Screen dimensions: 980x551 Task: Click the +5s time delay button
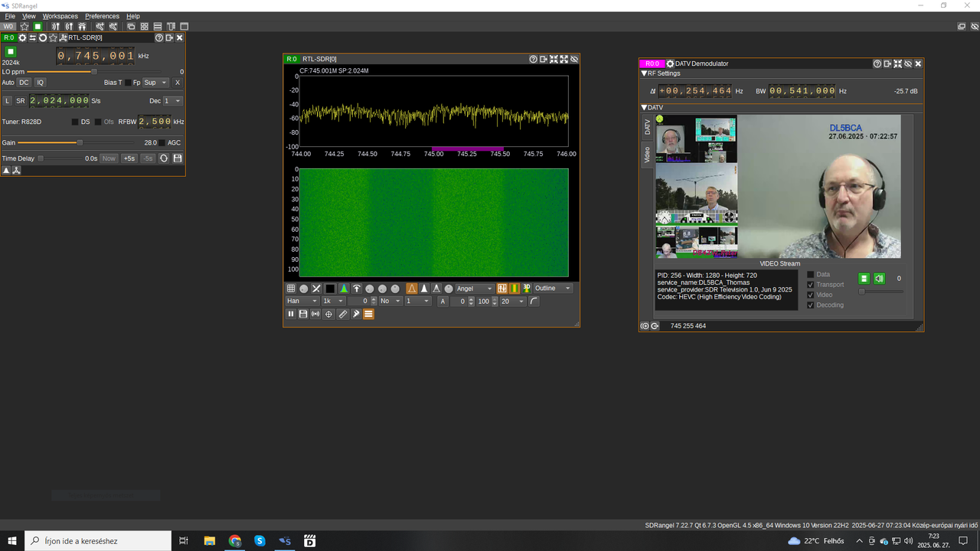click(x=129, y=158)
